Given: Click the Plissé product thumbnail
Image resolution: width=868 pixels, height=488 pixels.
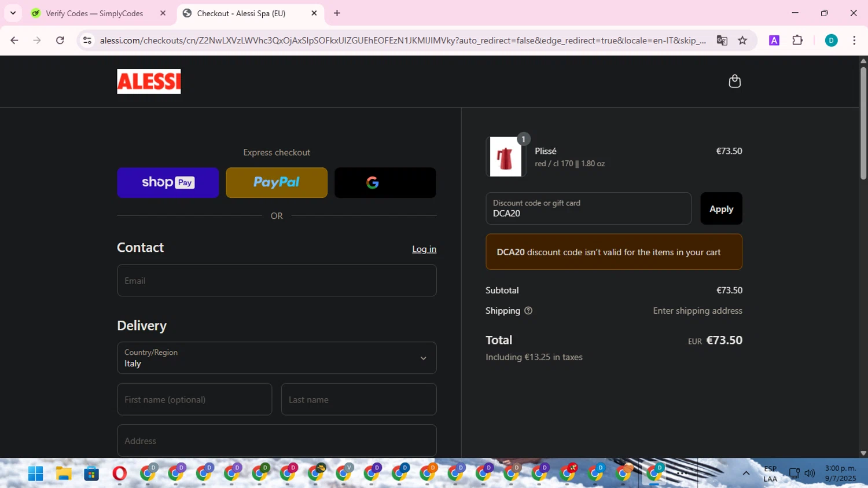Looking at the screenshot, I should 505,157.
